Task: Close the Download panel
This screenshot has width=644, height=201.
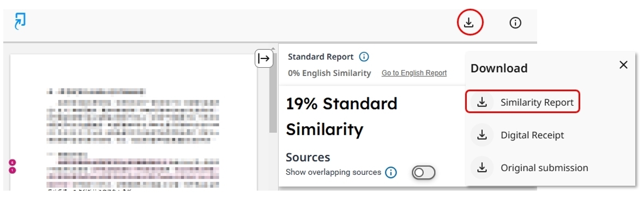Action: coord(623,65)
